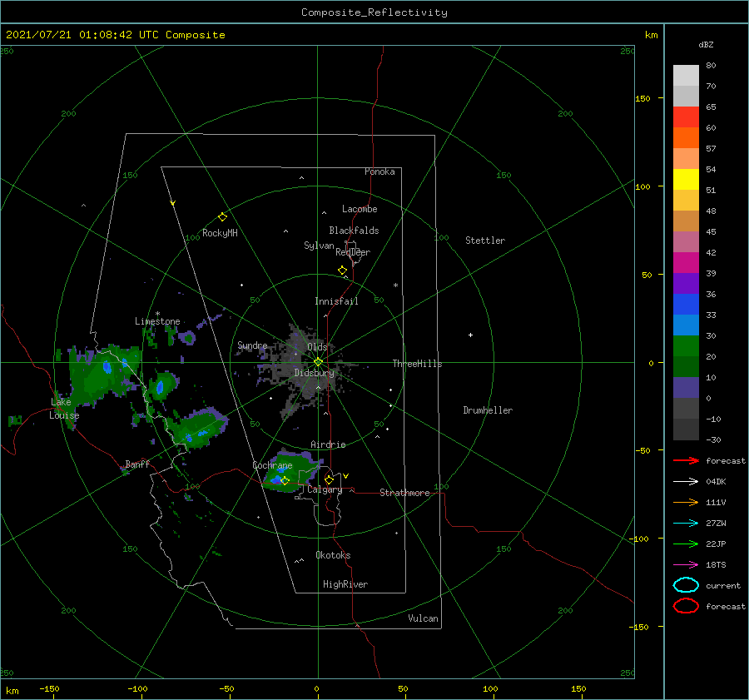The height and width of the screenshot is (700, 749).
Task: Click the blue storm core west of Cochrane diamond
Action: click(276, 479)
